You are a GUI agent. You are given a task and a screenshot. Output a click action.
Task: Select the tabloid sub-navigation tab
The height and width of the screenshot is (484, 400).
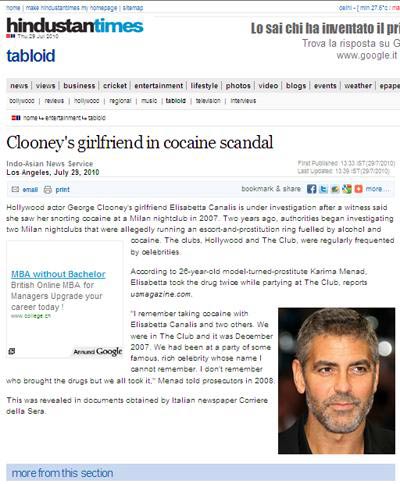[x=176, y=101]
